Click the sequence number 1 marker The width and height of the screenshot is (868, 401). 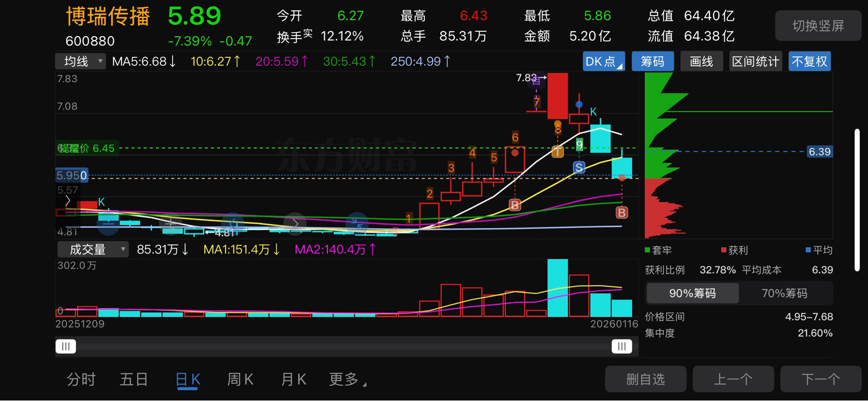[409, 218]
